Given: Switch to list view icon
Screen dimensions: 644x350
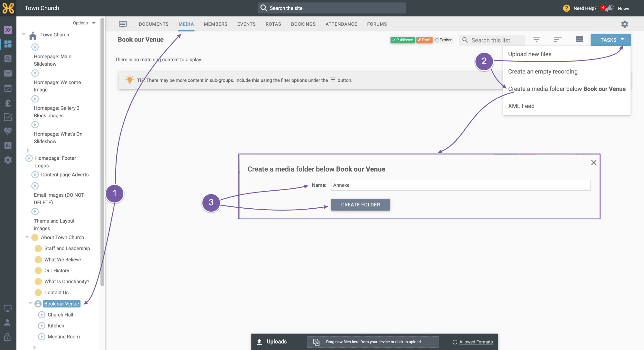Looking at the screenshot, I should 579,40.
